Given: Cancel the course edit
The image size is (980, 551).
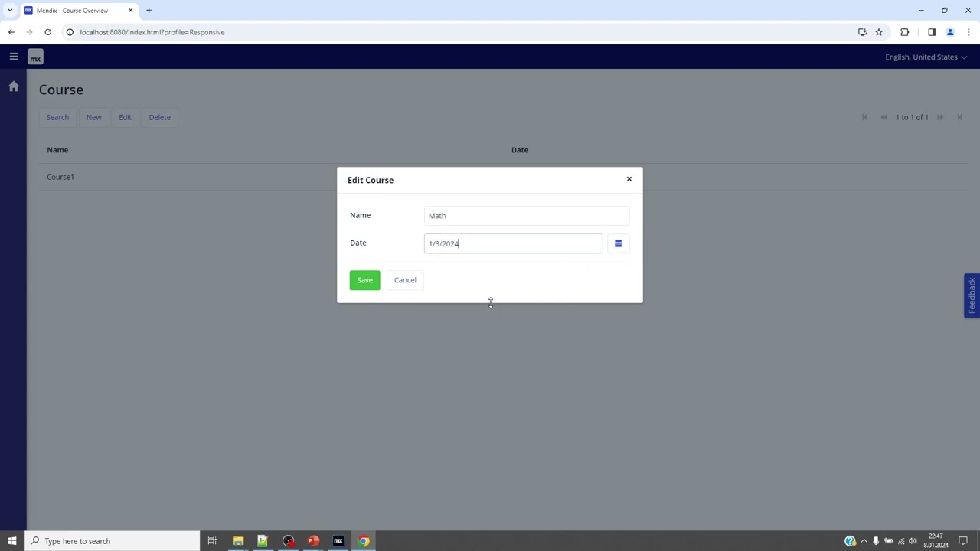Looking at the screenshot, I should 405,280.
